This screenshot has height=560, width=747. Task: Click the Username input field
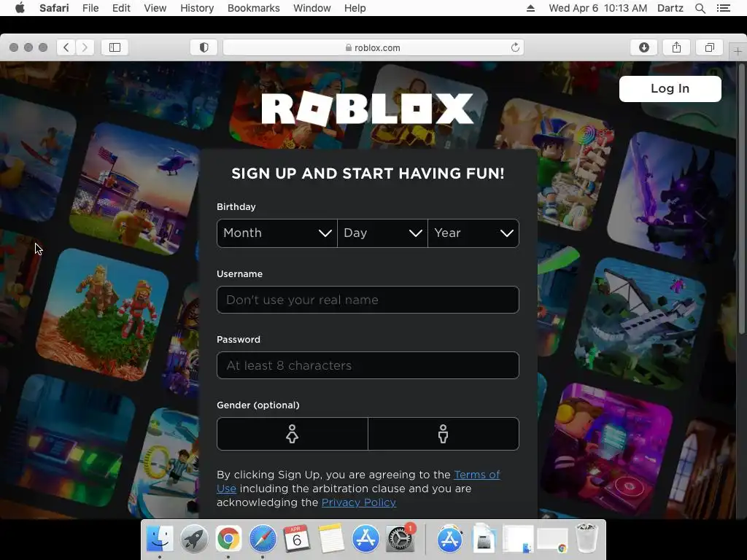[368, 300]
